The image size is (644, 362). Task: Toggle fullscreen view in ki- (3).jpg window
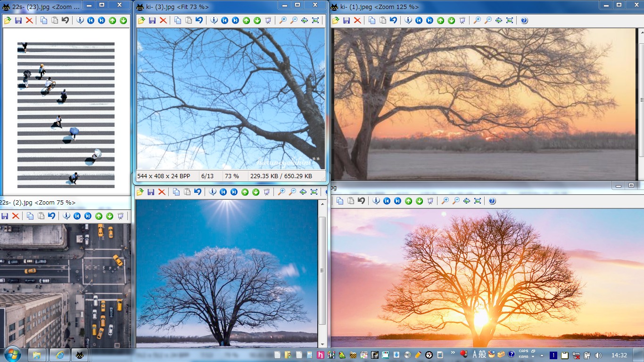coord(315,20)
